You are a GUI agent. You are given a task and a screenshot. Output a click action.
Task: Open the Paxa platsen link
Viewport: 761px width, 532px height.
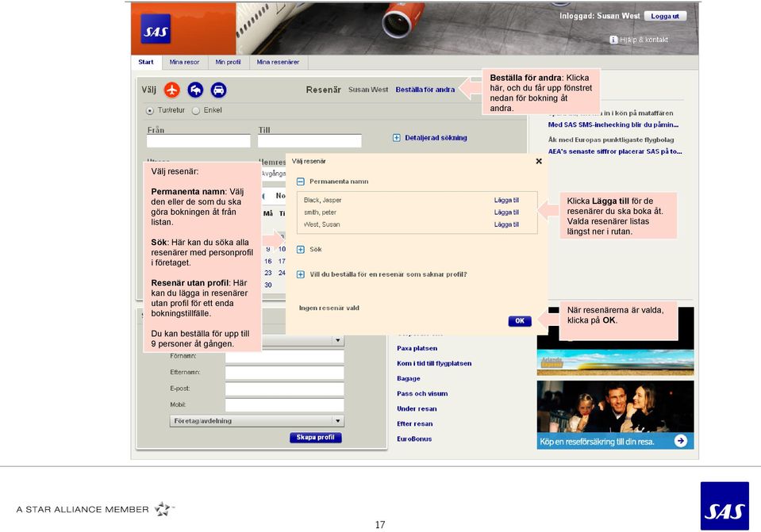(x=417, y=348)
